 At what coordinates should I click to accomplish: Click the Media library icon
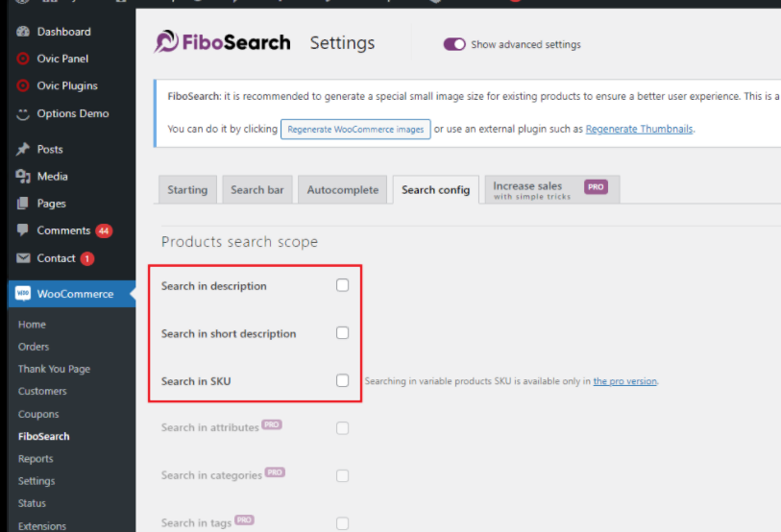click(x=23, y=177)
